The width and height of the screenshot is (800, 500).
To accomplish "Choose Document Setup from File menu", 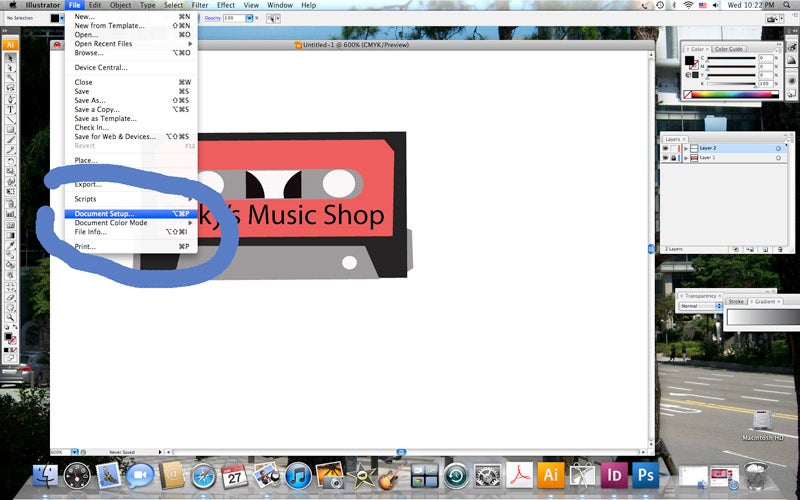I will pyautogui.click(x=104, y=213).
